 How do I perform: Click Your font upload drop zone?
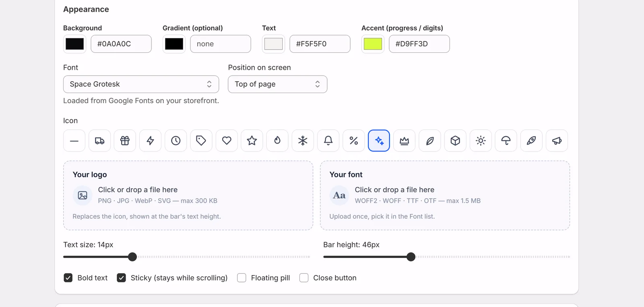click(x=445, y=195)
